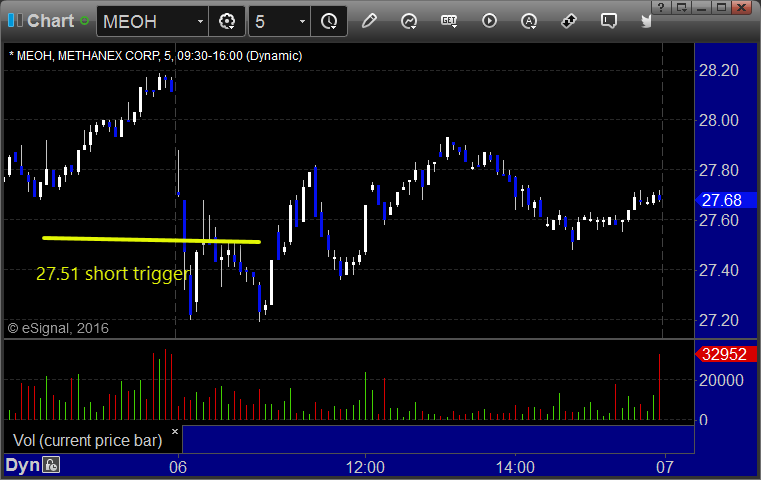
Task: Click the Chart window icon
Action: (15, 20)
